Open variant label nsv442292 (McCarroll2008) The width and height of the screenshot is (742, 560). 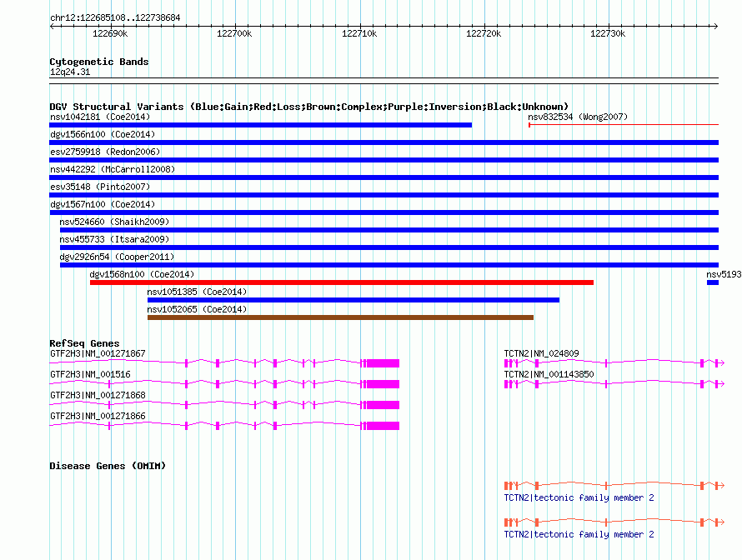point(113,169)
